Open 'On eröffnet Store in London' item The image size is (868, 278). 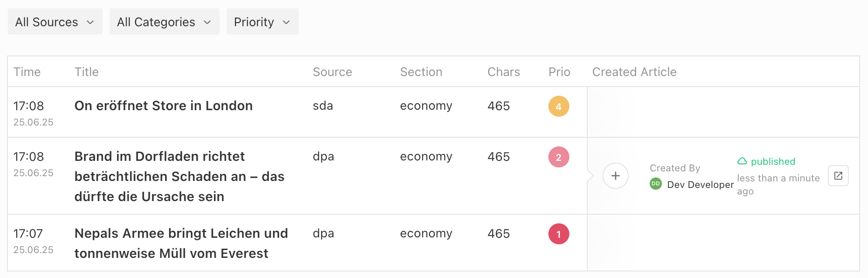[163, 106]
